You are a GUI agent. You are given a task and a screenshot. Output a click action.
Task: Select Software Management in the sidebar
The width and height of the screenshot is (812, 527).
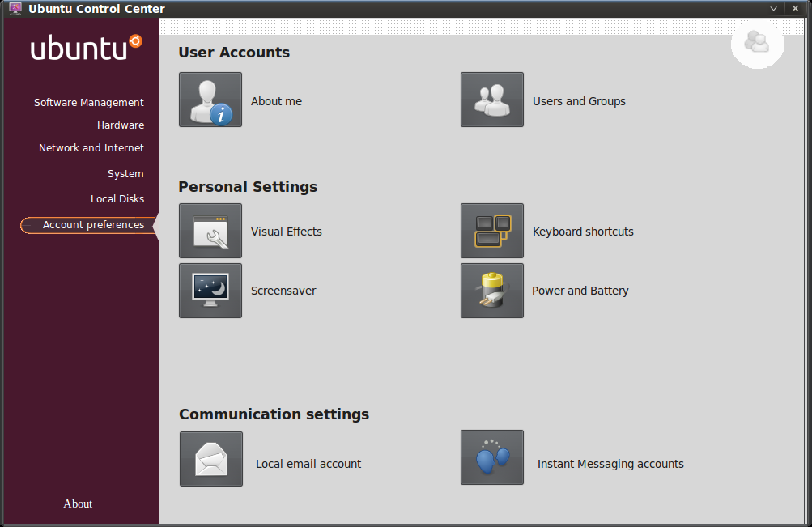click(88, 102)
